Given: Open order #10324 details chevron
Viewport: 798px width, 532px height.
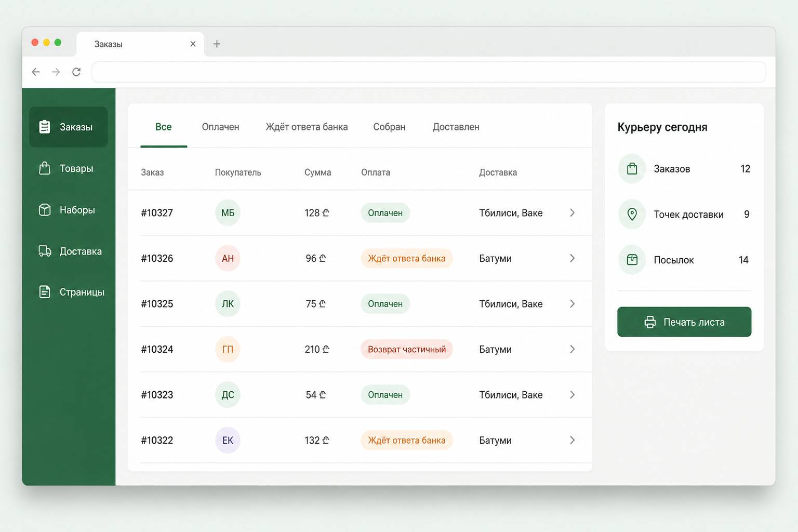Looking at the screenshot, I should [x=572, y=349].
